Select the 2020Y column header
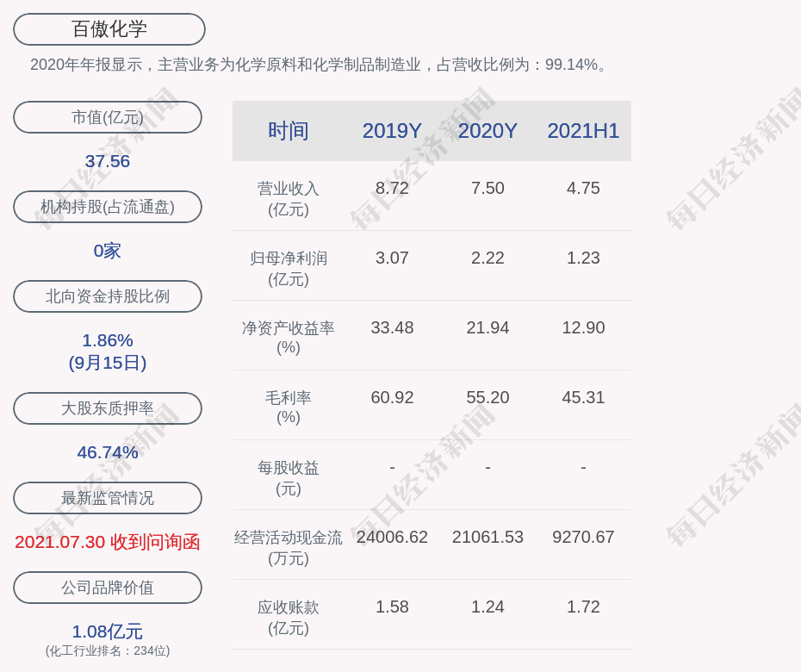The image size is (801, 672). click(x=487, y=131)
